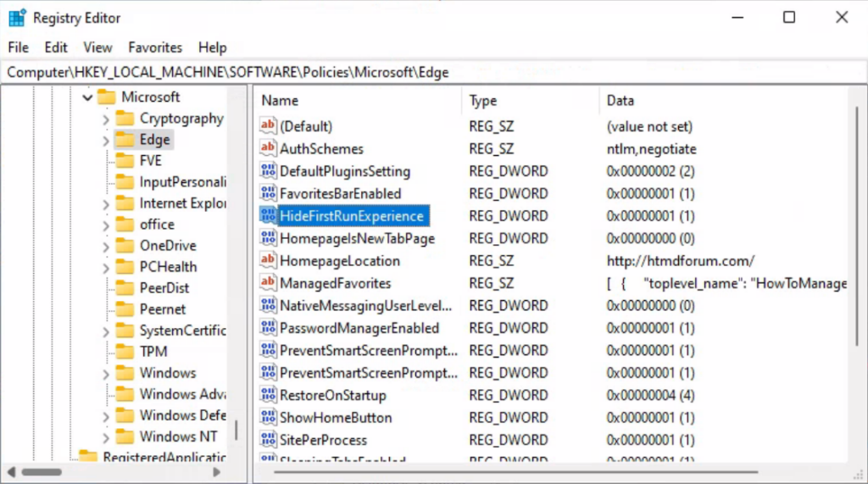This screenshot has height=484, width=868.
Task: Expand the SystemCertificates key
Action: 106,331
